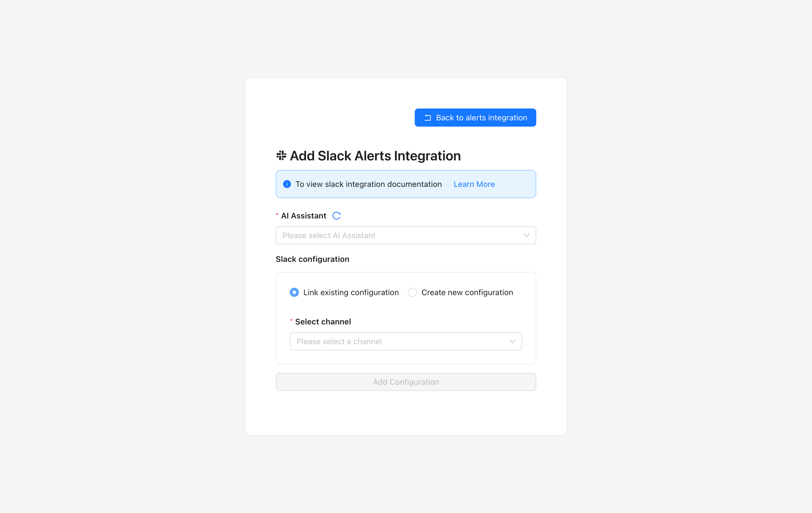
Task: Click the 'Select channel' field label
Action: click(x=323, y=322)
